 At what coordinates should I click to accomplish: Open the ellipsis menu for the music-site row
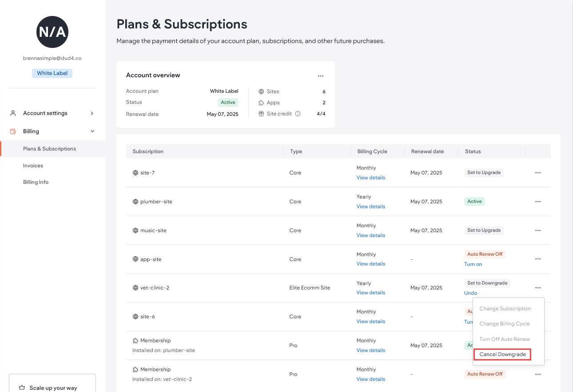pos(538,230)
